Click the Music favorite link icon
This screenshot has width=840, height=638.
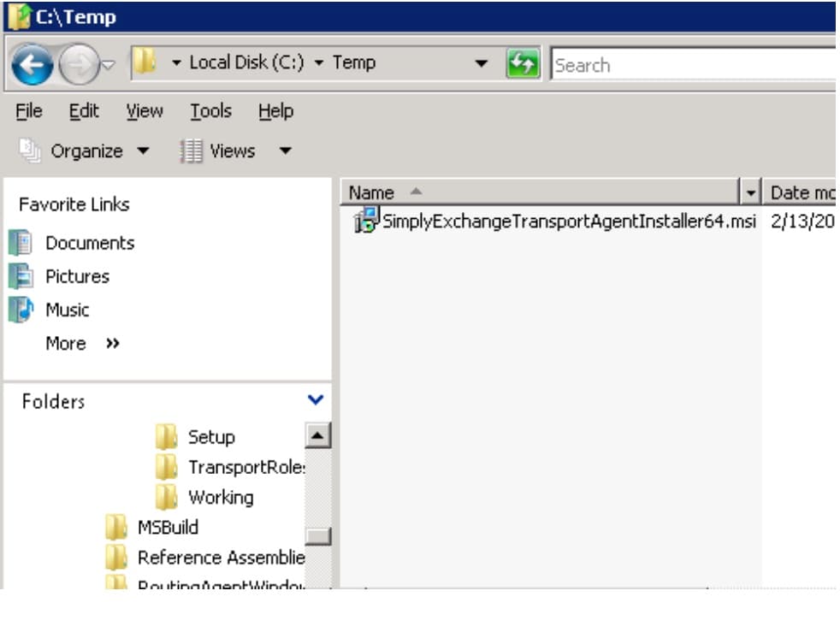click(x=21, y=310)
